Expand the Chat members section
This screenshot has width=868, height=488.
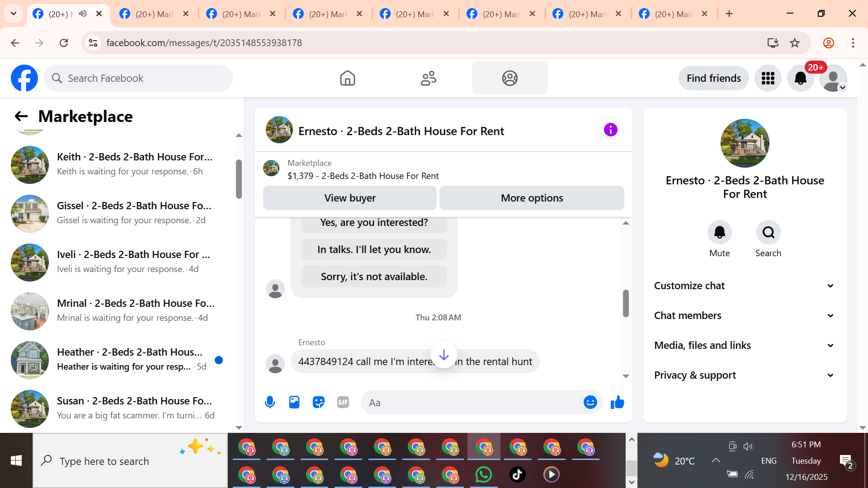(745, 315)
